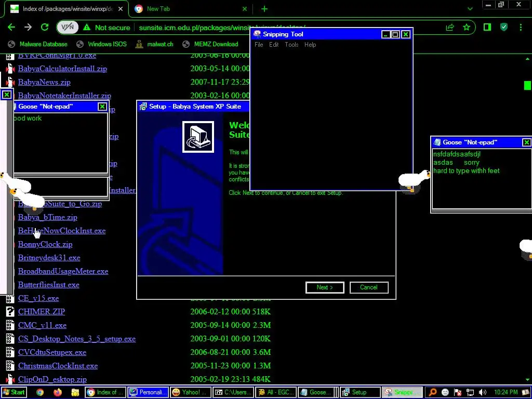532x399 pixels.
Task: Click the tray volume speaker icon
Action: point(483,393)
